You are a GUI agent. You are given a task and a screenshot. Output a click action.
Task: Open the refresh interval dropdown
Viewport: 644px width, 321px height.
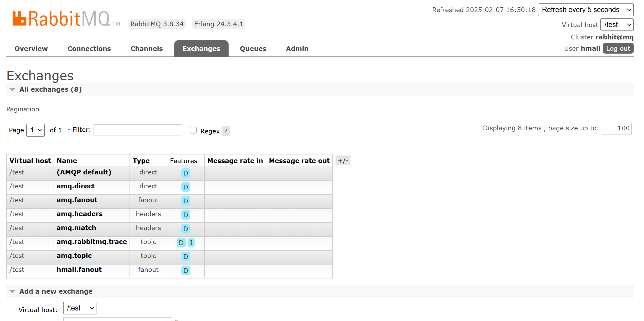585,10
